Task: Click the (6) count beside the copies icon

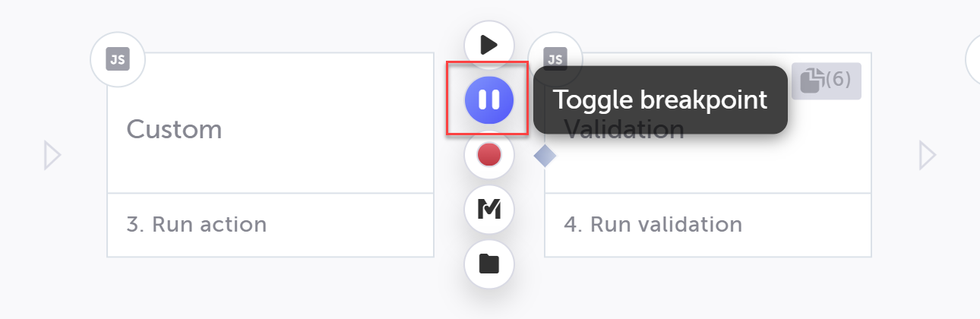Action: 838,80
